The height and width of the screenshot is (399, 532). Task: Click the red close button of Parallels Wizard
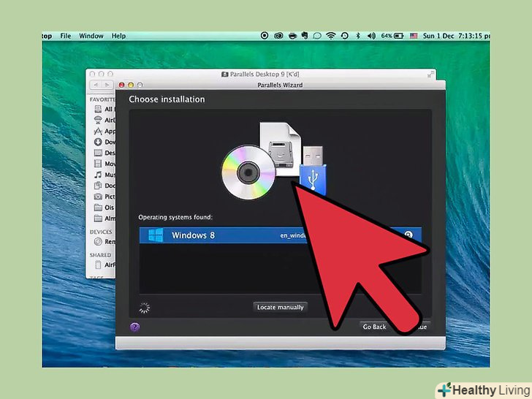click(121, 85)
